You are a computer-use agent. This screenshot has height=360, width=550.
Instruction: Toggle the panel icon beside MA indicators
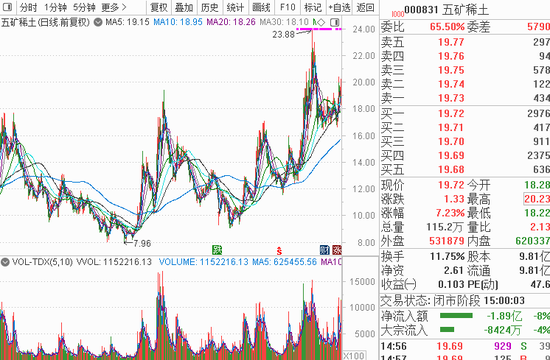point(335,22)
